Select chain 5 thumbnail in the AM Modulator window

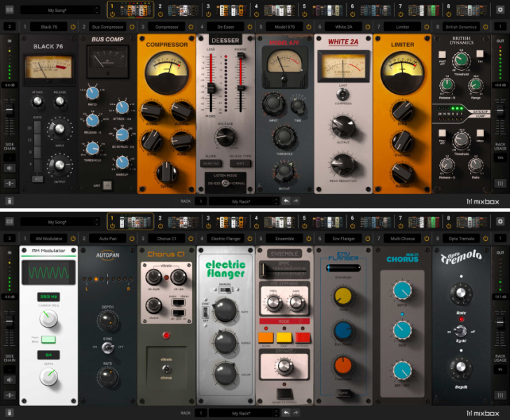click(328, 222)
